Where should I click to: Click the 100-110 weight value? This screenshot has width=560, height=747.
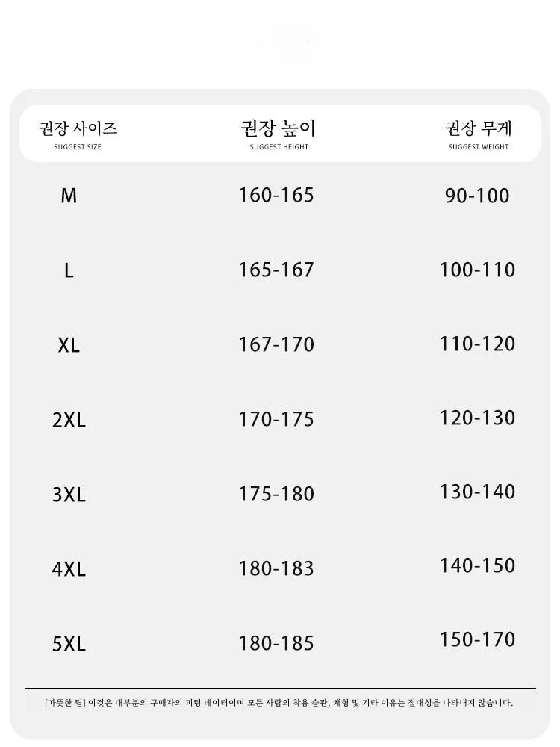tap(477, 270)
